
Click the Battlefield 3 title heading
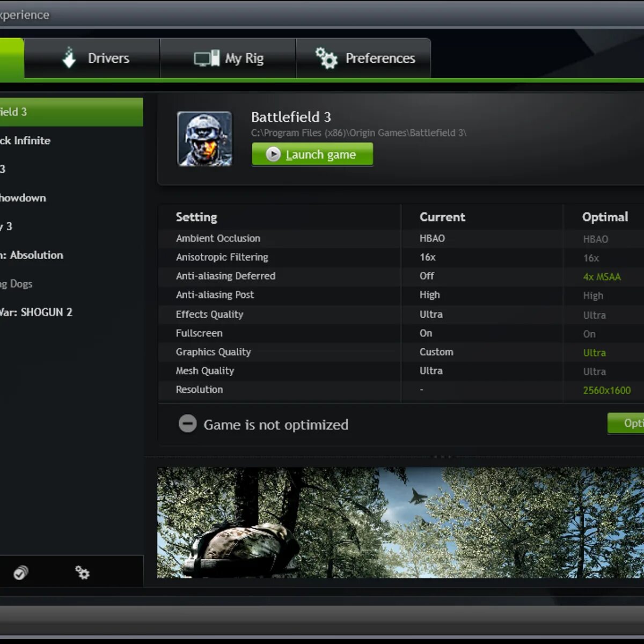291,117
